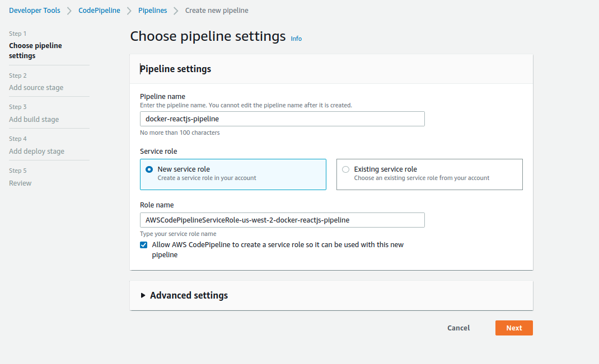The height and width of the screenshot is (364, 599).
Task: Open Step 5 Review in the sidebar
Action: (20, 183)
